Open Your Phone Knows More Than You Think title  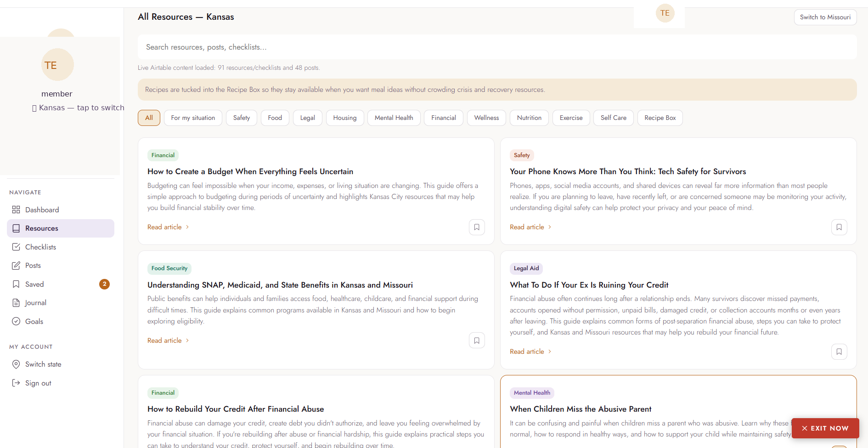coord(628,171)
